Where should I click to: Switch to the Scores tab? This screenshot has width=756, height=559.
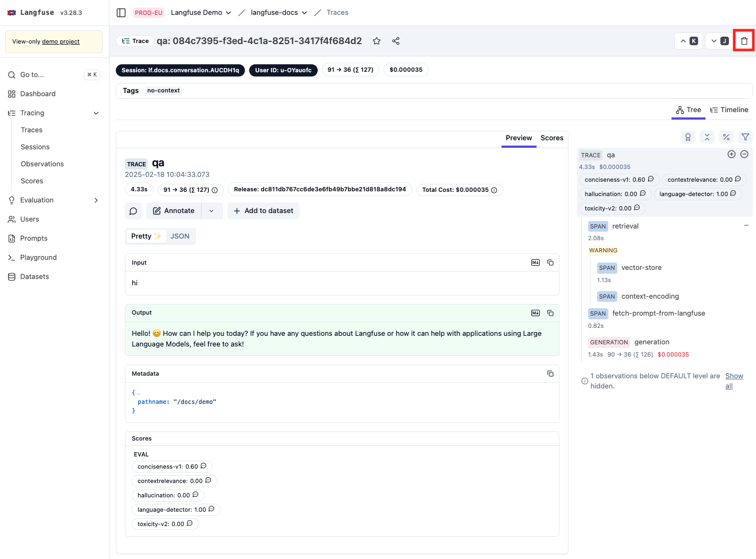point(552,138)
